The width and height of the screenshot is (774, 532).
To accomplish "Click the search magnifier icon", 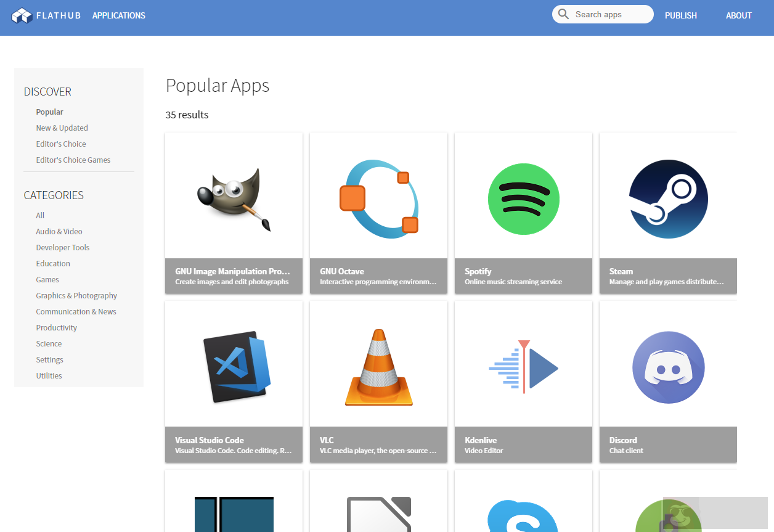I will (563, 14).
